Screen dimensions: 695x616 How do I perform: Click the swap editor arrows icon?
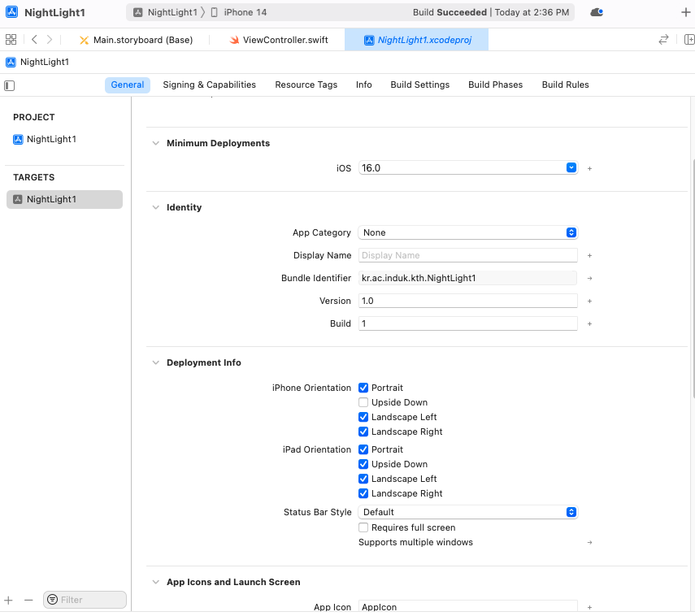pos(663,40)
